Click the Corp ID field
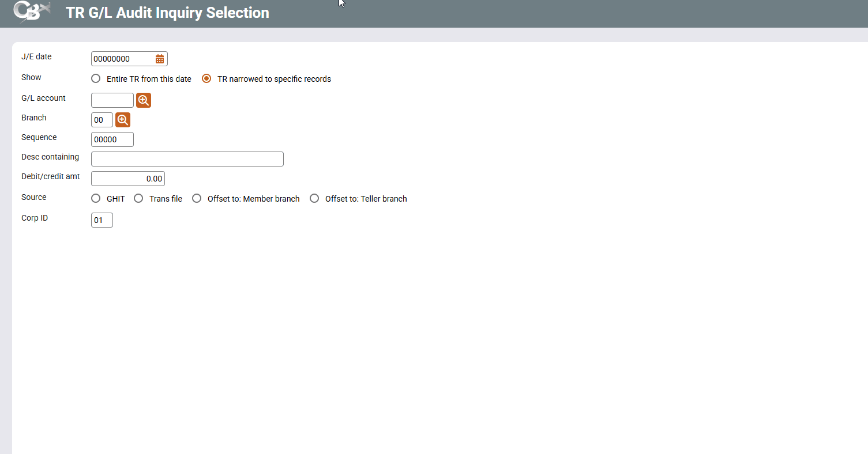This screenshot has height=454, width=868. click(x=102, y=220)
